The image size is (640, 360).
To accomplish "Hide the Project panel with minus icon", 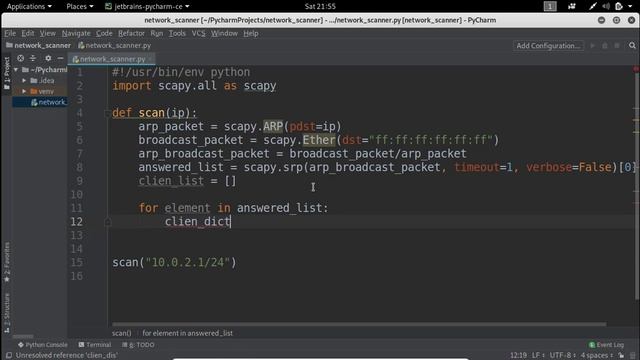I will click(60, 58).
